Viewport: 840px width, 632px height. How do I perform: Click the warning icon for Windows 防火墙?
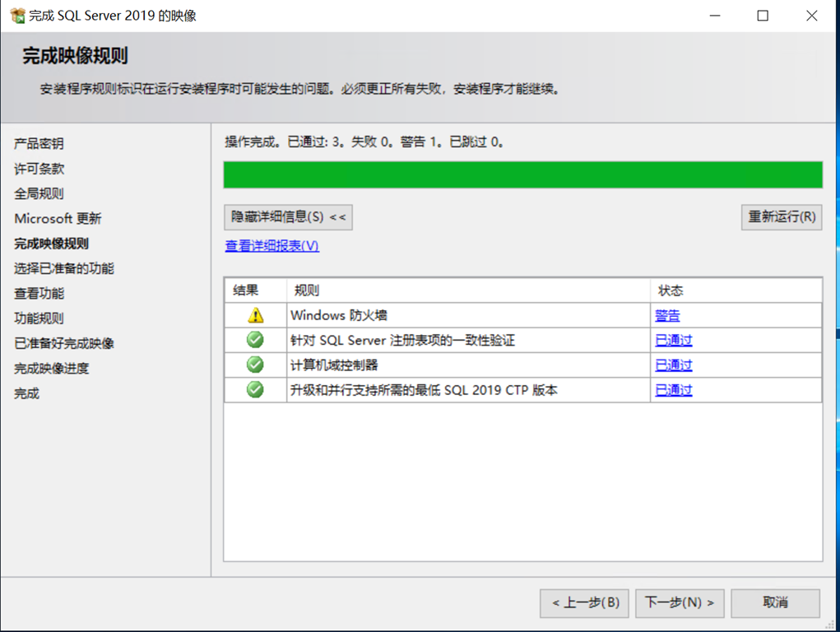[256, 315]
